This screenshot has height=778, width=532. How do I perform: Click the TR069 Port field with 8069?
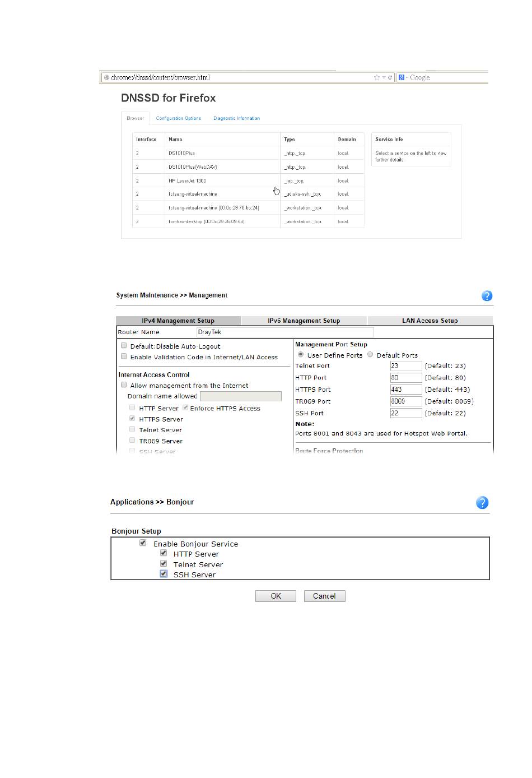406,401
